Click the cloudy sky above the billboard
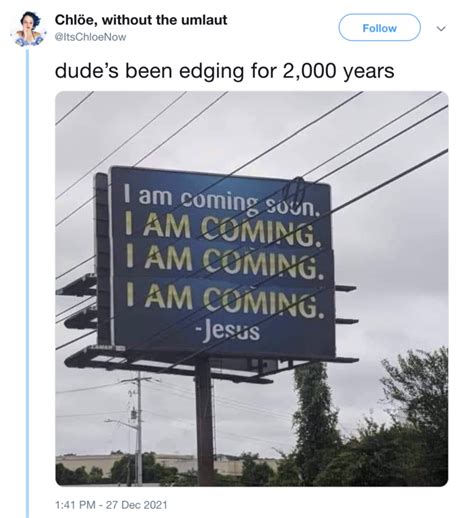474x518 pixels. pos(233,130)
